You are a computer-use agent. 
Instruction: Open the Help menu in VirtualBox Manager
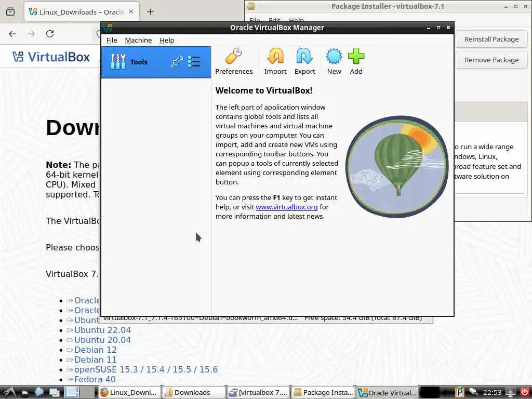[x=167, y=40]
